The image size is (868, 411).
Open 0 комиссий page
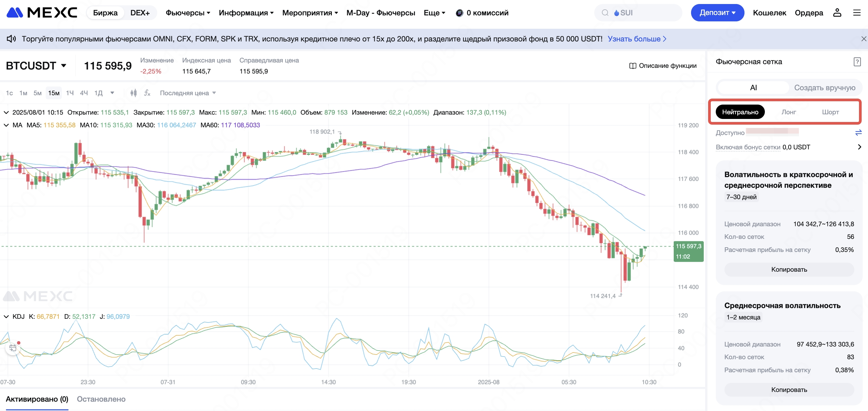coord(487,13)
